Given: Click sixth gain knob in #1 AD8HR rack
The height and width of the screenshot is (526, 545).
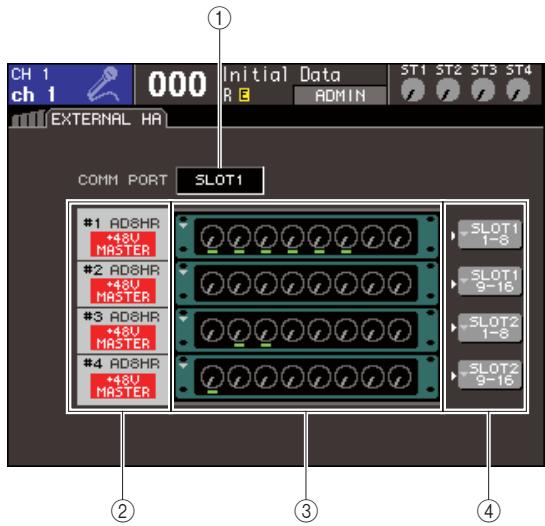Looking at the screenshot, I should [x=346, y=236].
